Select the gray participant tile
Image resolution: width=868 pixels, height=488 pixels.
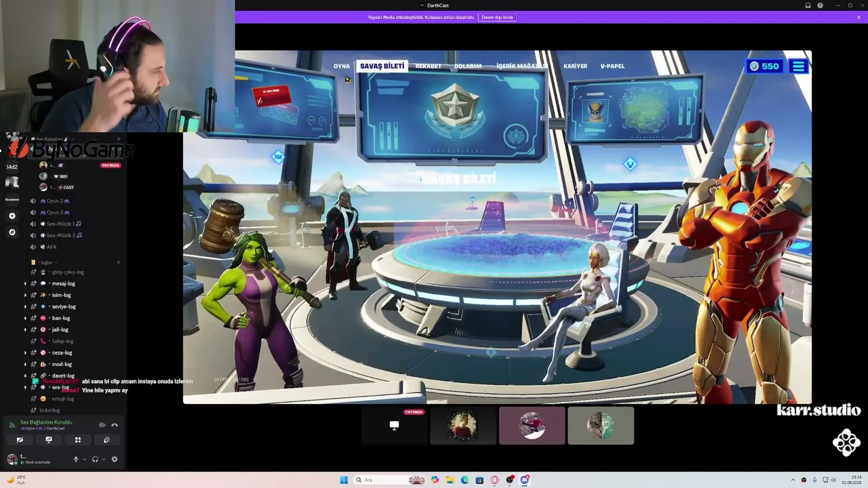pyautogui.click(x=601, y=426)
